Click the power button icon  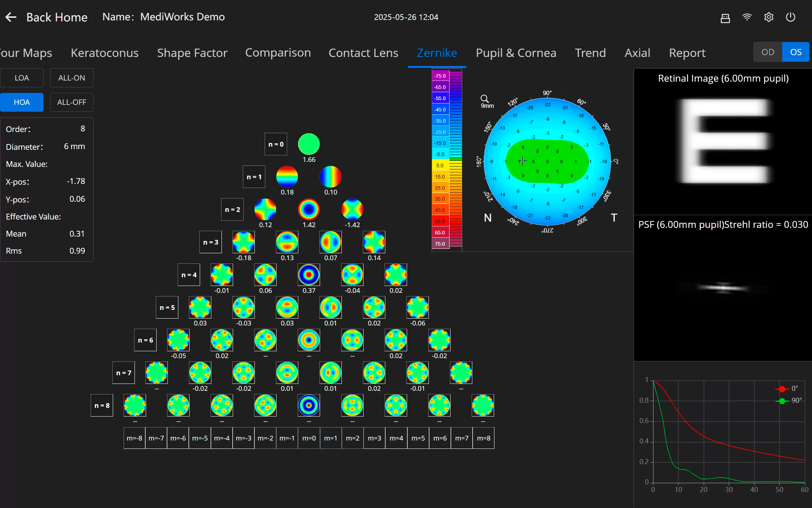[790, 17]
